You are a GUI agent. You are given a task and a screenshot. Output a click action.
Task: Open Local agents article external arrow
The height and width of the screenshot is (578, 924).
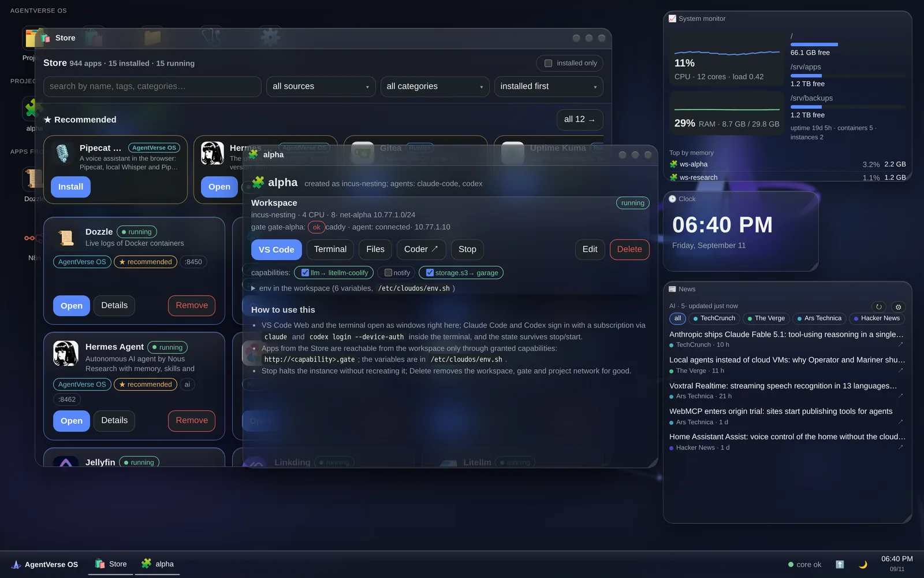900,370
